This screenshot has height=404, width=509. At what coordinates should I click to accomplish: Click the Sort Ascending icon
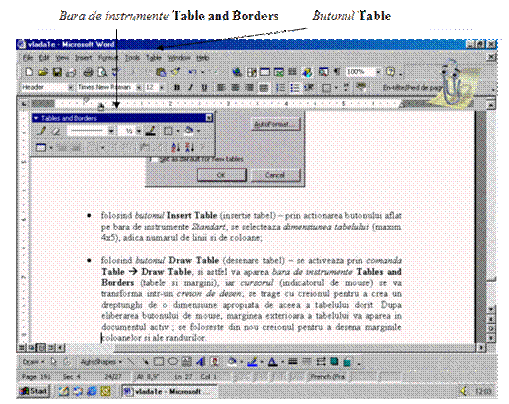[175, 147]
